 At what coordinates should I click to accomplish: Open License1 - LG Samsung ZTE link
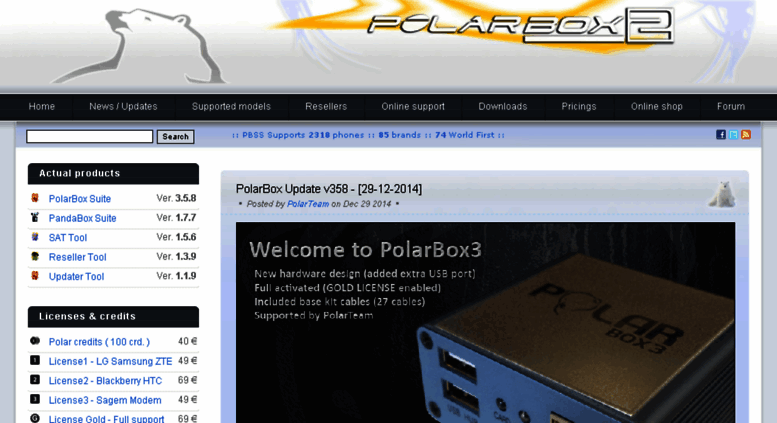tap(111, 361)
